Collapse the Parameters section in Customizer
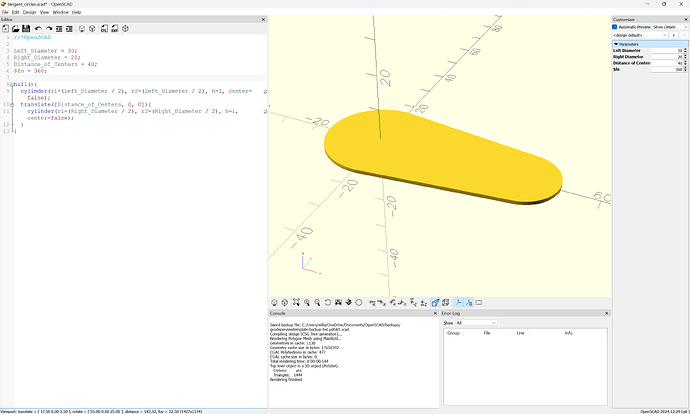Screen dimensions: 690x414 coord(616,44)
